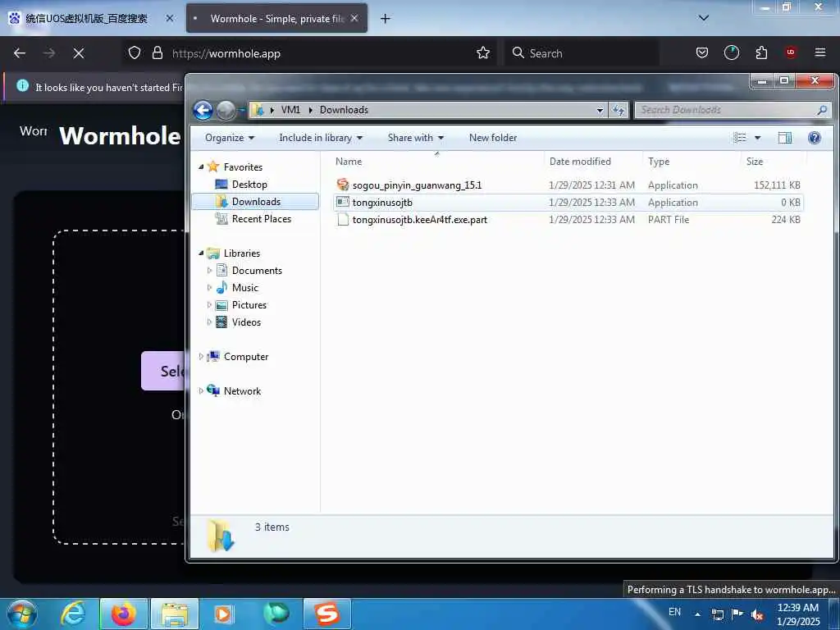Close the Baidu search tab
The height and width of the screenshot is (630, 840).
tap(169, 18)
